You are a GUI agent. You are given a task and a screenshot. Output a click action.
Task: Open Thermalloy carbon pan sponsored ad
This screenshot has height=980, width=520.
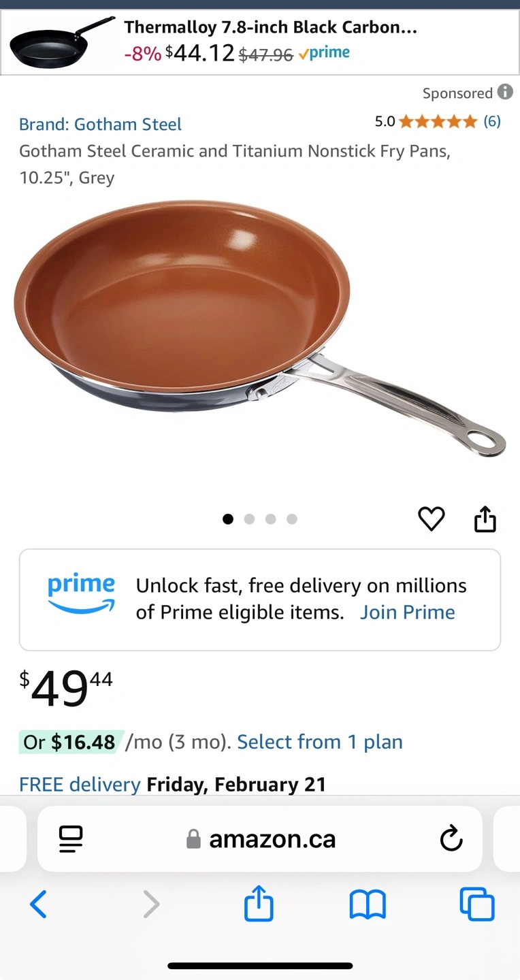click(x=260, y=42)
